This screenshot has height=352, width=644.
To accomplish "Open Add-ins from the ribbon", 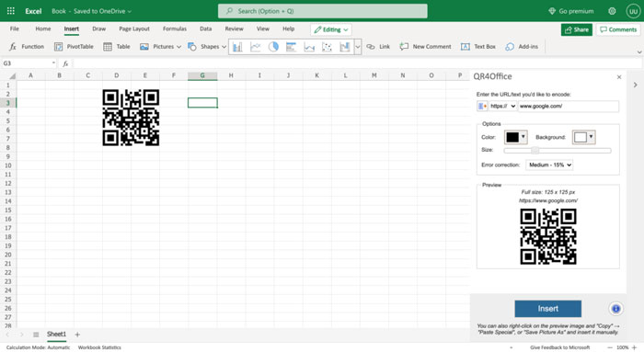I will [522, 47].
